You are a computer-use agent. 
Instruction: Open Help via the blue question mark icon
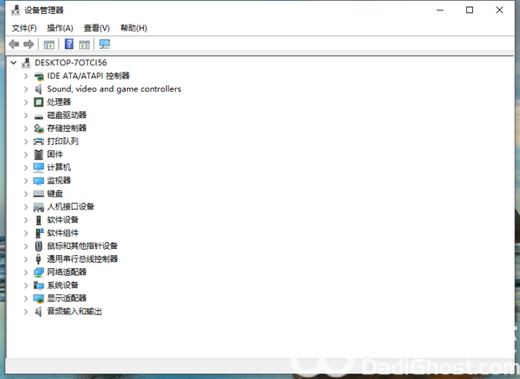(69, 44)
